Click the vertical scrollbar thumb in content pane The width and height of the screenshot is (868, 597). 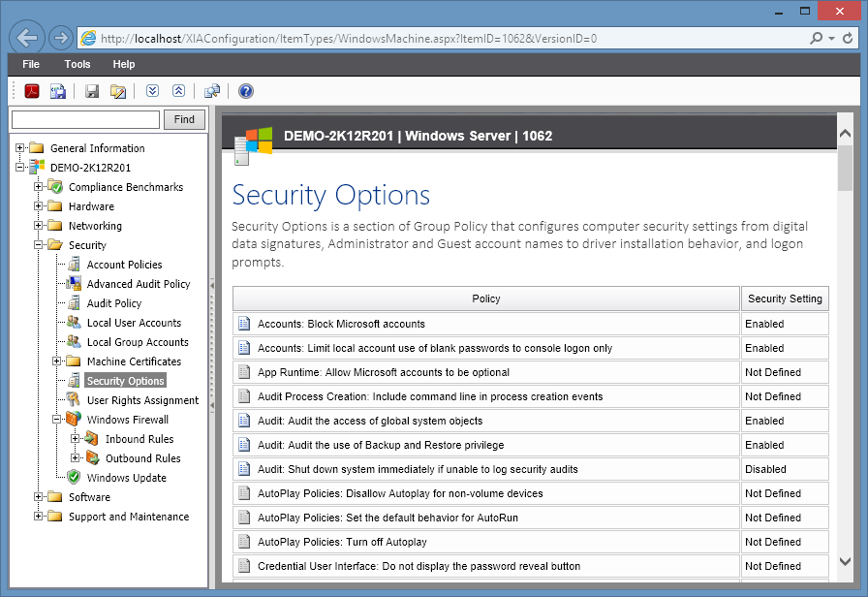point(845,168)
